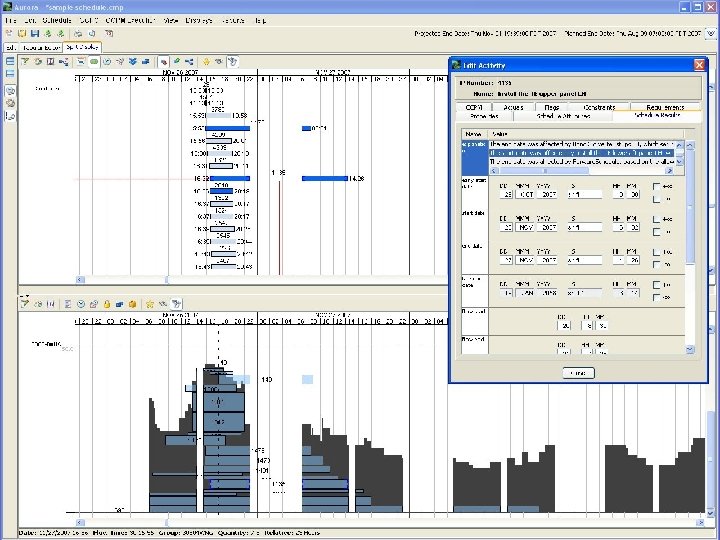Click the print icon in the main toolbar
The width and height of the screenshot is (720, 540).
79,34
